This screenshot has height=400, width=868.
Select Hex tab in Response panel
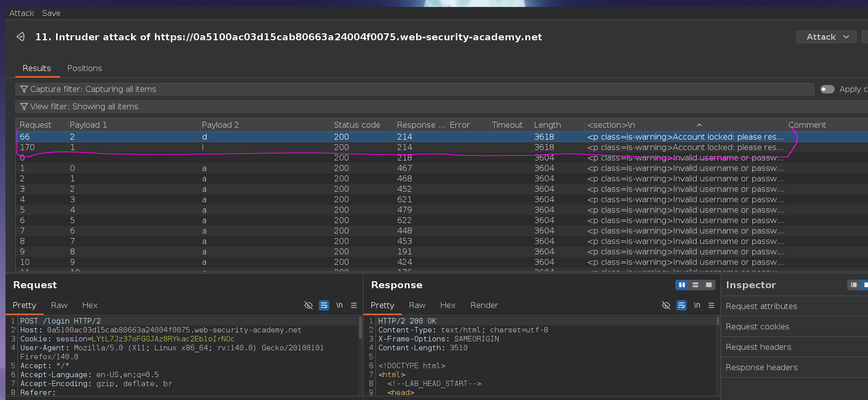[x=447, y=305]
